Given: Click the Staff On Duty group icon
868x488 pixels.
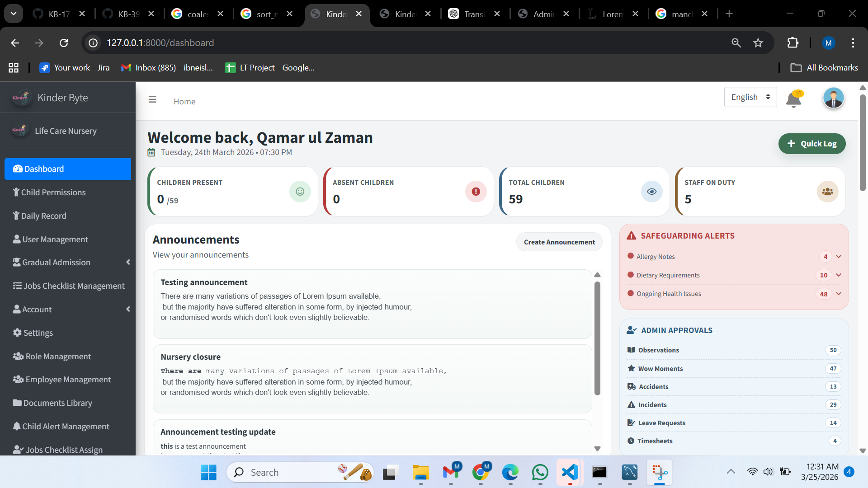Looking at the screenshot, I should tap(827, 192).
